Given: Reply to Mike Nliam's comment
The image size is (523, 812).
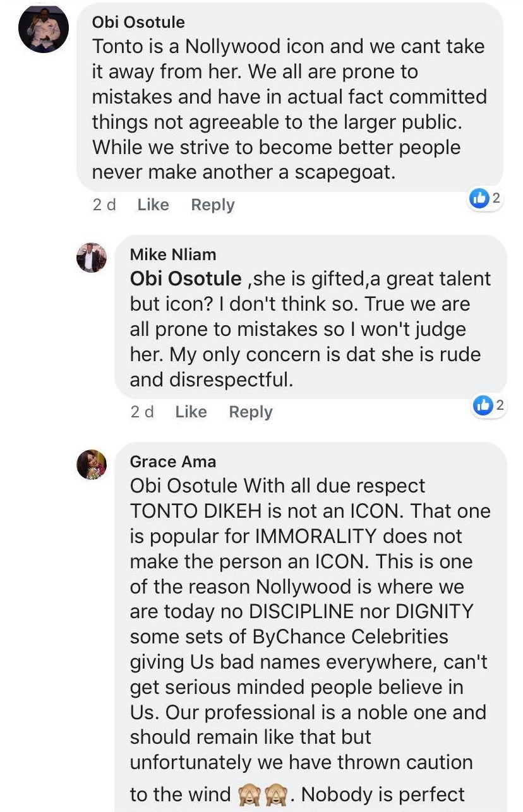Looking at the screenshot, I should (x=251, y=412).
